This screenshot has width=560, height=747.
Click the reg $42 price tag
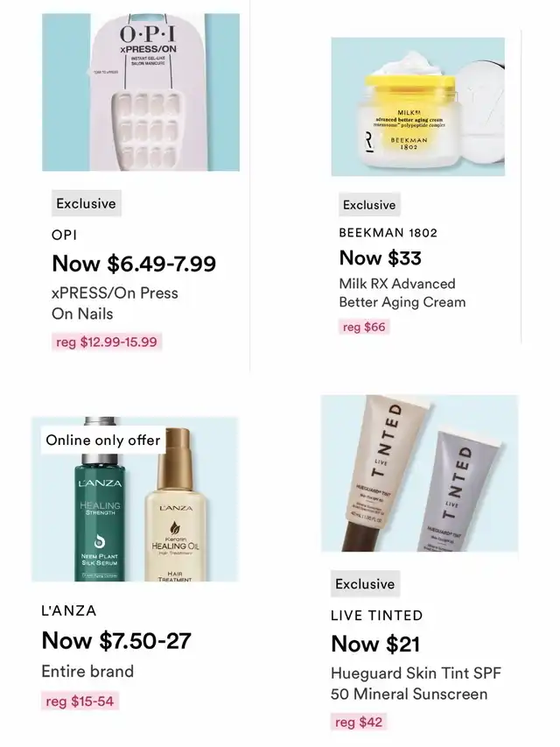click(359, 722)
